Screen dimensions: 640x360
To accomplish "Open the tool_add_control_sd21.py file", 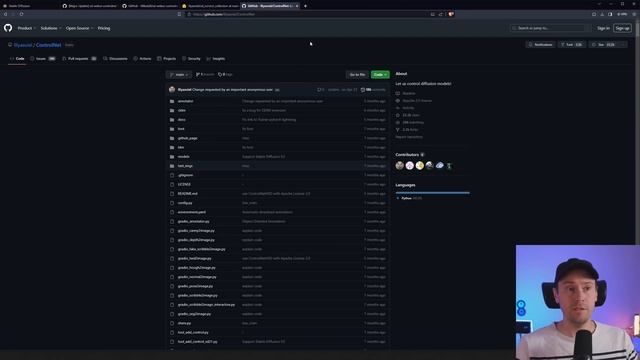I will click(x=198, y=342).
